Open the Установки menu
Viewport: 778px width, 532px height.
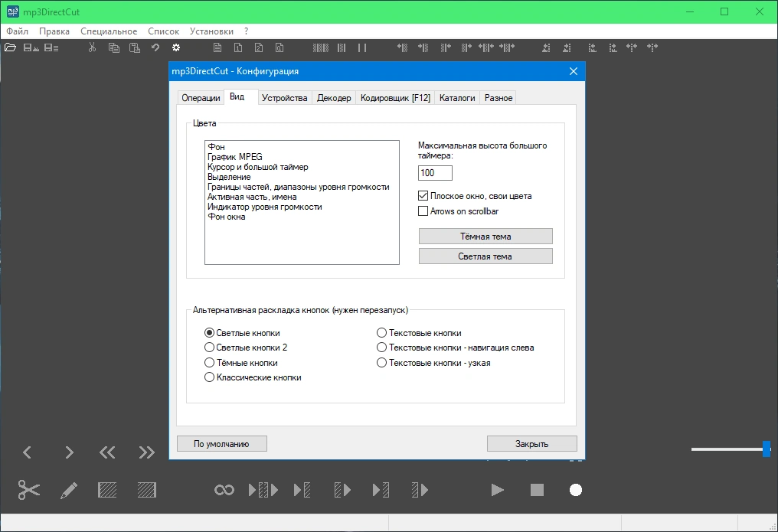pos(211,31)
